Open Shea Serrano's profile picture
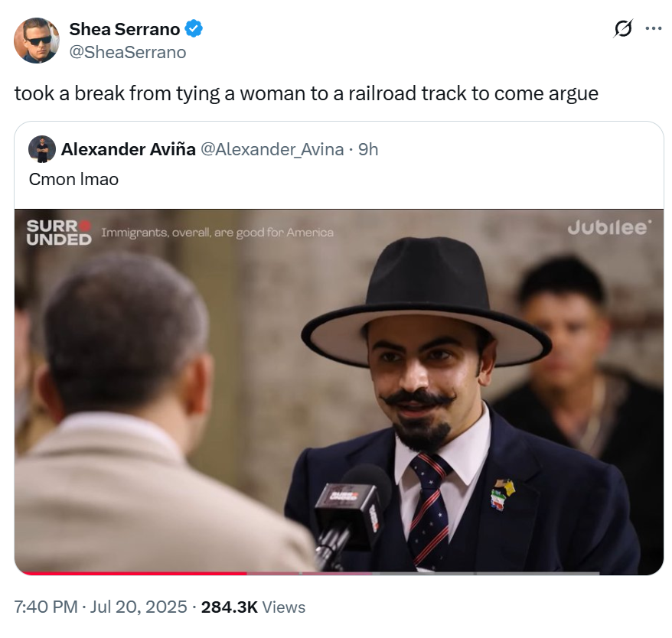This screenshot has width=672, height=638. [x=37, y=41]
